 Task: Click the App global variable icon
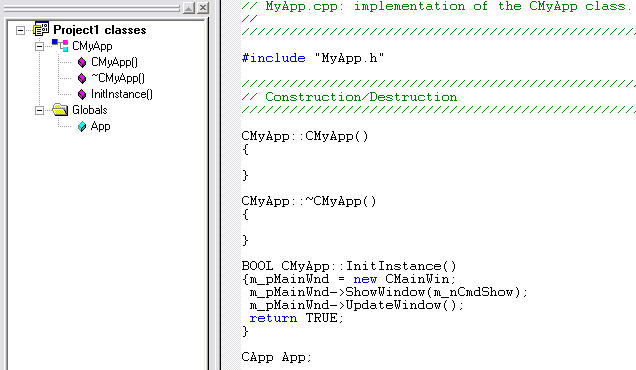(x=82, y=126)
